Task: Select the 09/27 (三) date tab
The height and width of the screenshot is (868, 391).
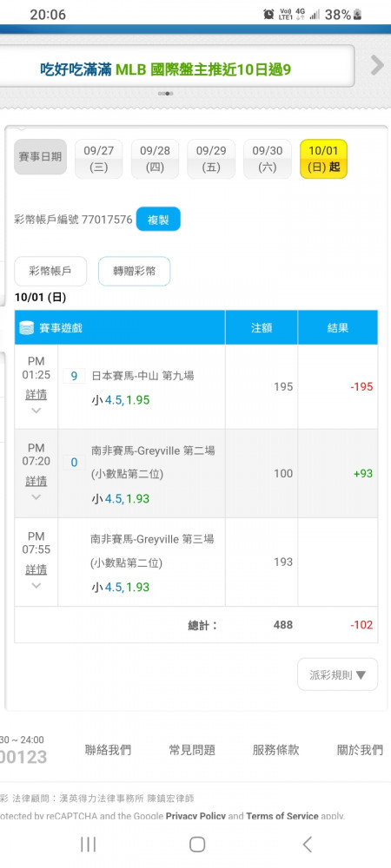Action: point(98,159)
